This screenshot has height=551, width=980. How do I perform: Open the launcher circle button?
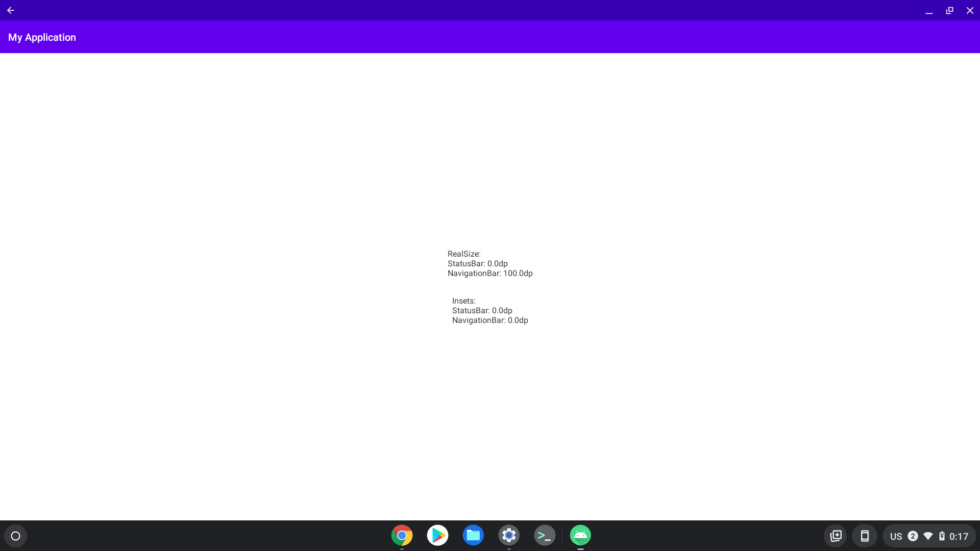tap(15, 536)
